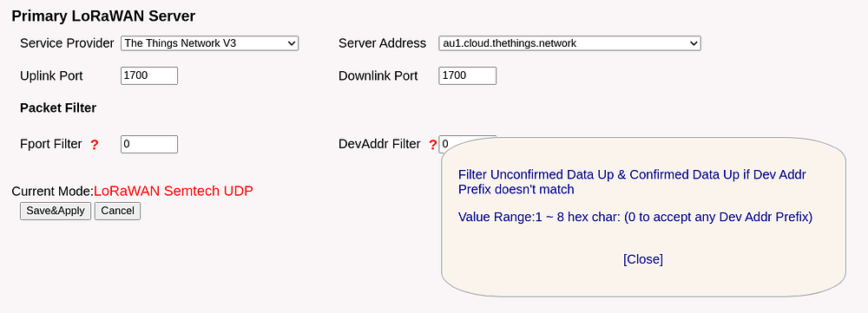Open the Server Address dropdown list

click(x=569, y=43)
